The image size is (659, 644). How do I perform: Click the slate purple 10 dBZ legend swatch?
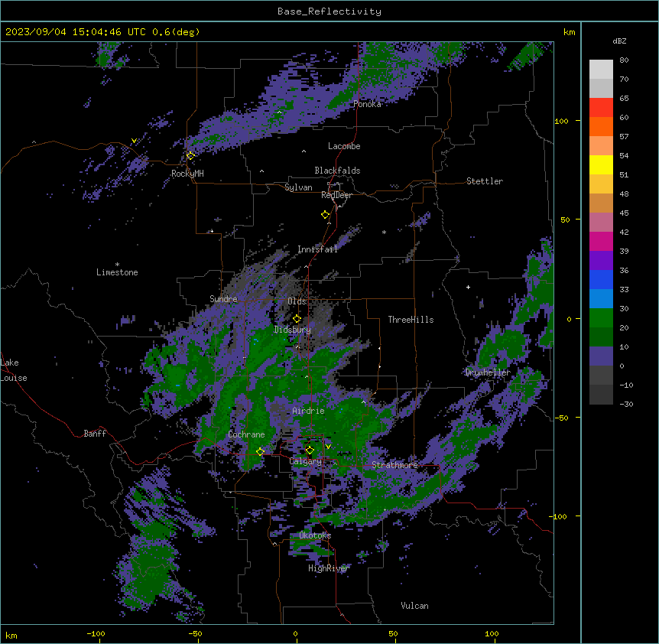[x=601, y=356]
